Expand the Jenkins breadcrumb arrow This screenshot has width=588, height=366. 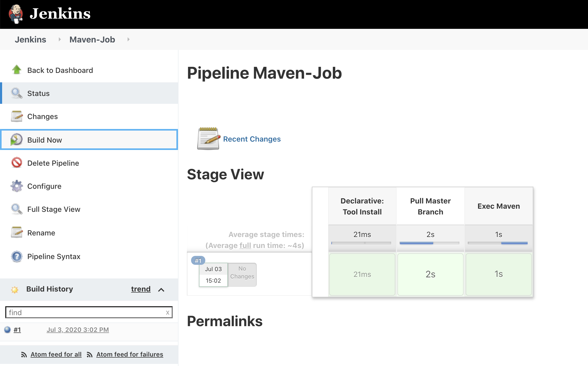[x=60, y=39]
